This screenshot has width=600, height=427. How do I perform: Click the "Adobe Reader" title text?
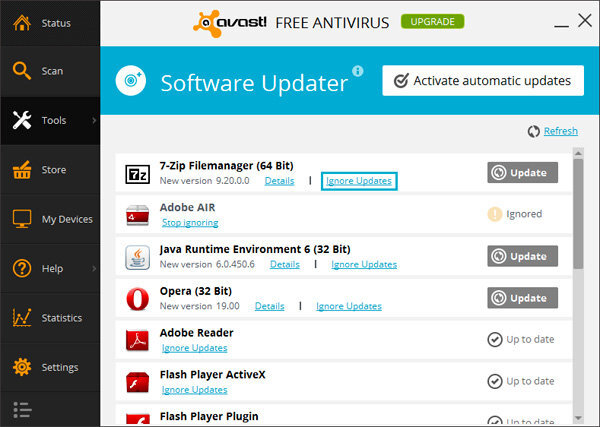(197, 333)
